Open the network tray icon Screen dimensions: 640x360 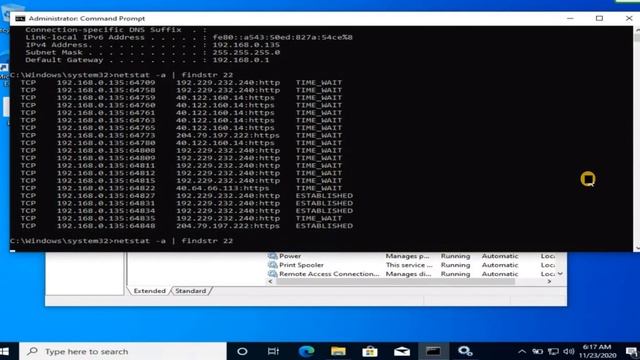point(553,351)
